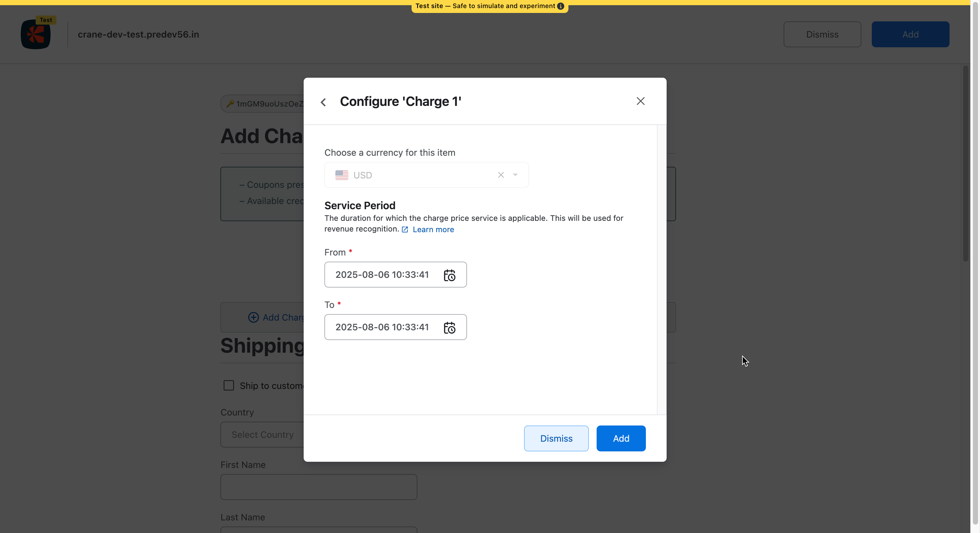
Task: Toggle the Ship to customer checkbox
Action: click(229, 385)
